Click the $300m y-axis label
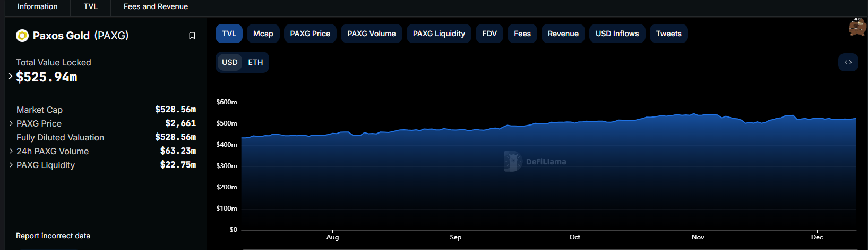The image size is (868, 250). 227,166
